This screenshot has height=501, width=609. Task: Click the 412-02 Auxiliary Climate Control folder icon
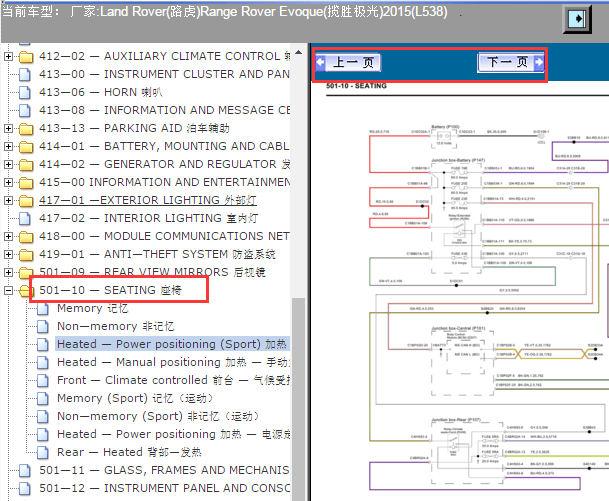[26, 57]
